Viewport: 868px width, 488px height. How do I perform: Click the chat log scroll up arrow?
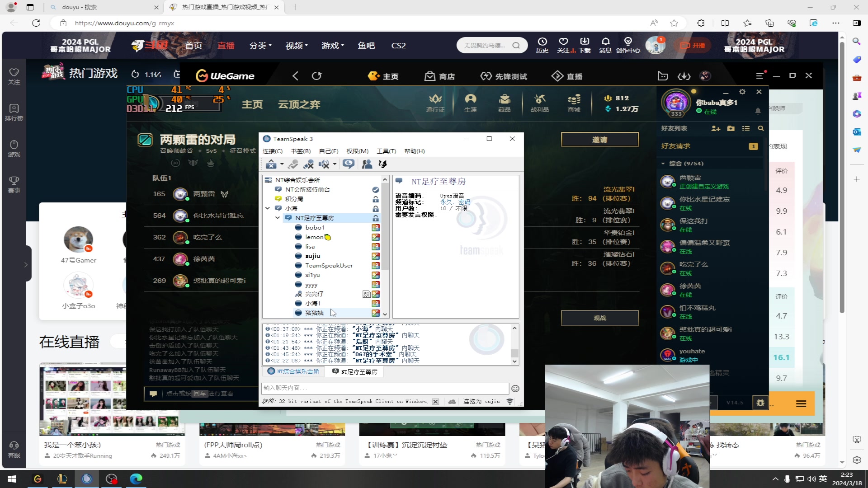[514, 328]
